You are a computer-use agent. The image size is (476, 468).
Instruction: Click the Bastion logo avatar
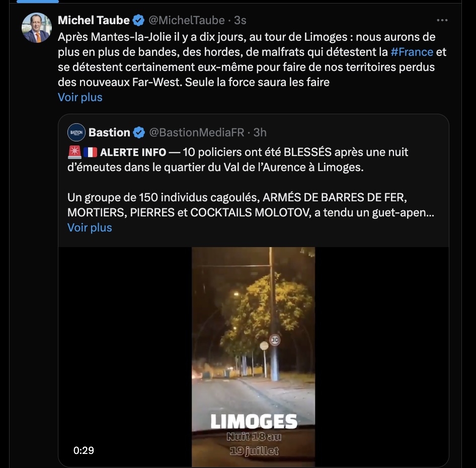76,132
